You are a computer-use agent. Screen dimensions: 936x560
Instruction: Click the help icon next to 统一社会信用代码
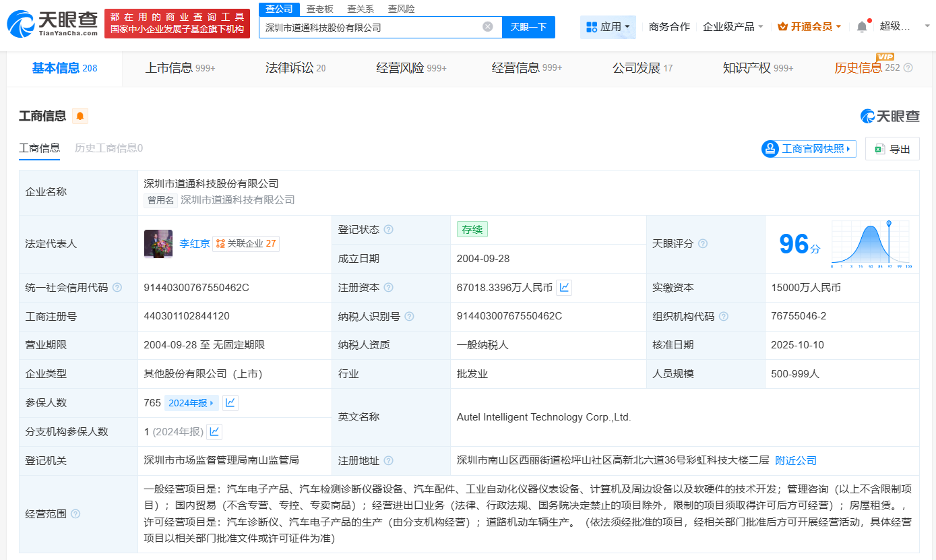[117, 287]
